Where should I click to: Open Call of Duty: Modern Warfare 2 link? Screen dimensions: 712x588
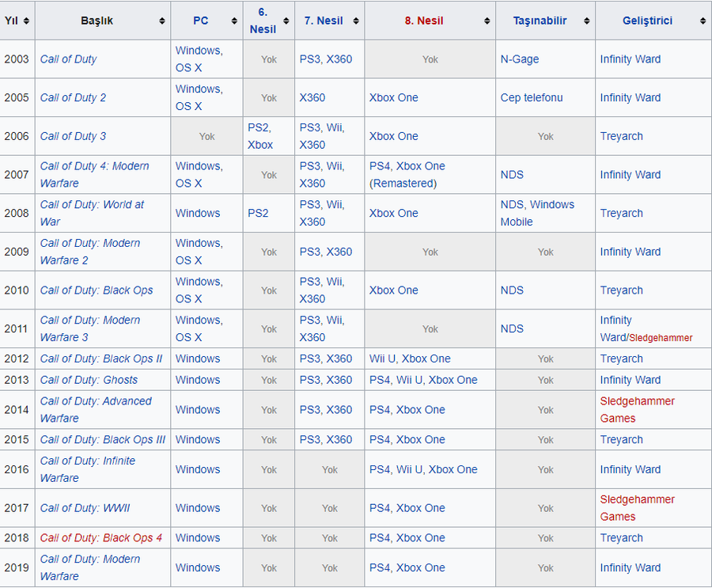pos(90,252)
